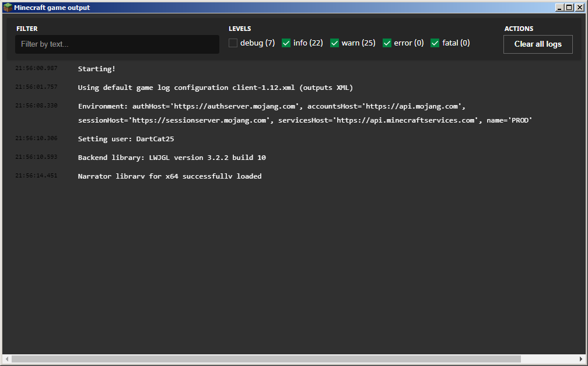Disable the warn level checkbox
588x366 pixels.
point(335,43)
